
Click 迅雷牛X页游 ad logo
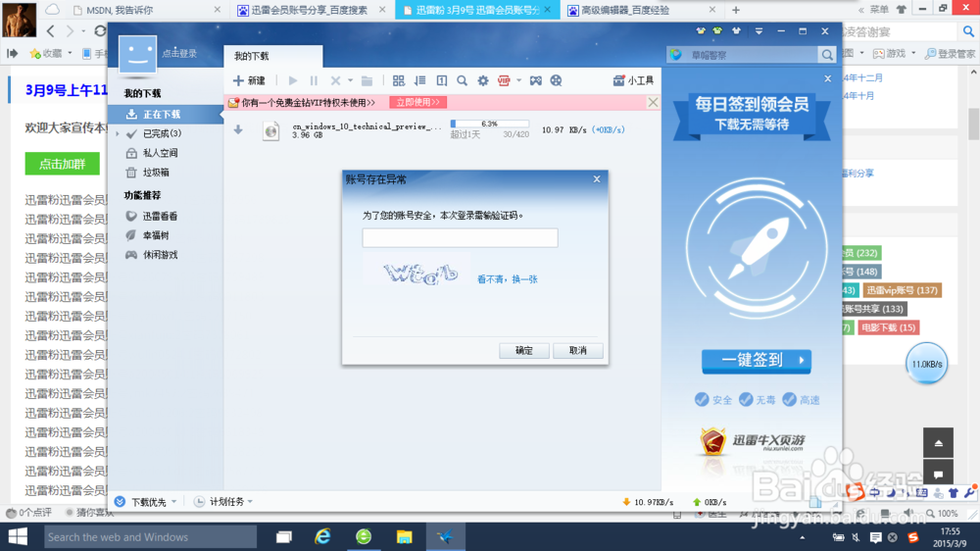pyautogui.click(x=753, y=441)
